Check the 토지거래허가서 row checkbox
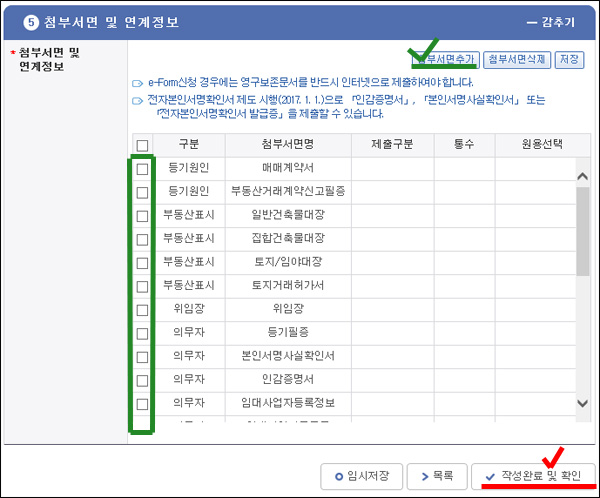 coord(142,286)
